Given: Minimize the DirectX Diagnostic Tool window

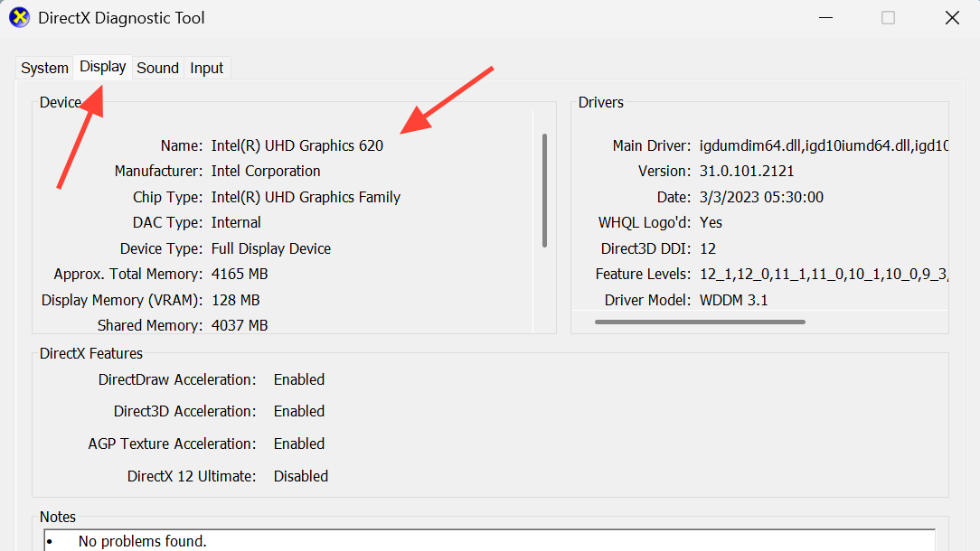Looking at the screenshot, I should coord(825,17).
